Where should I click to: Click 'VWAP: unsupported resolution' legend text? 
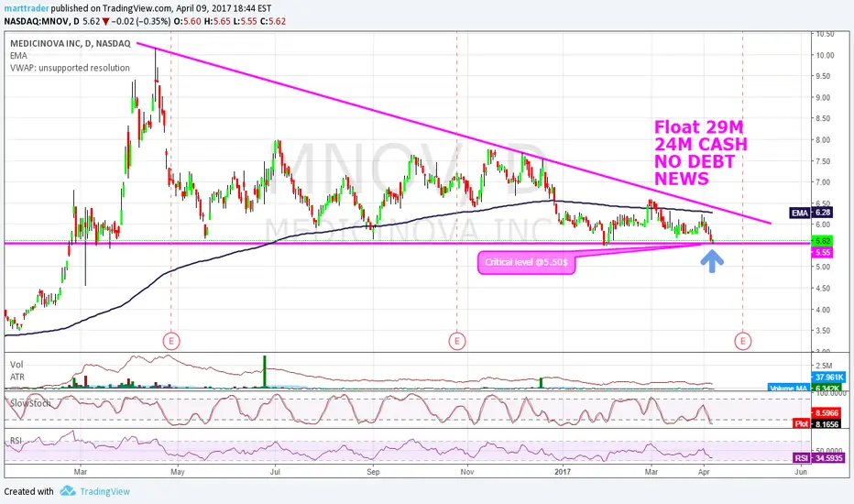[70, 68]
